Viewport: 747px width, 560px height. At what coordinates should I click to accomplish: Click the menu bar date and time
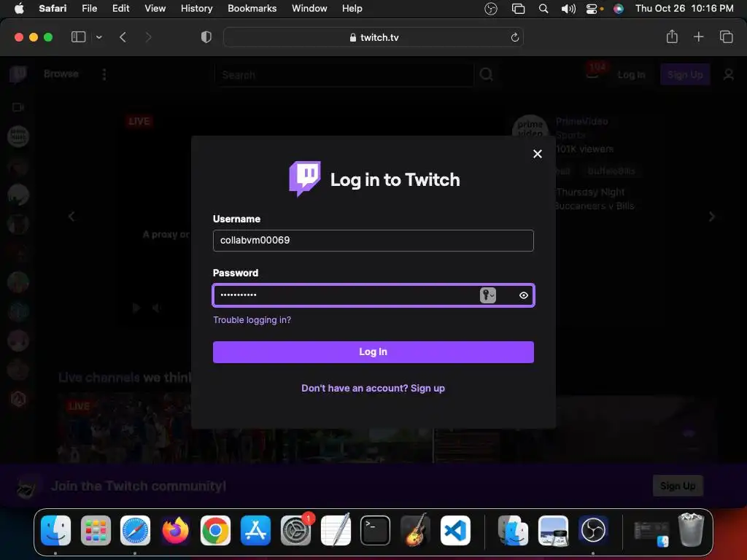[684, 8]
